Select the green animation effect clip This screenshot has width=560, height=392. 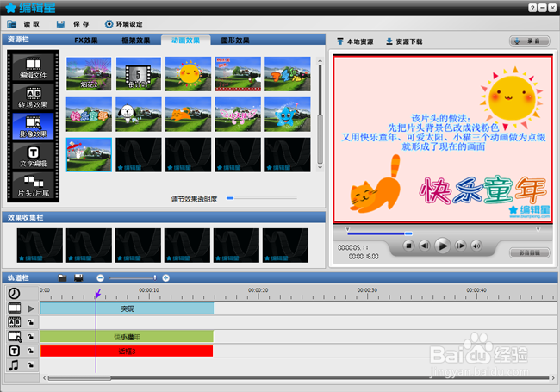(x=127, y=337)
